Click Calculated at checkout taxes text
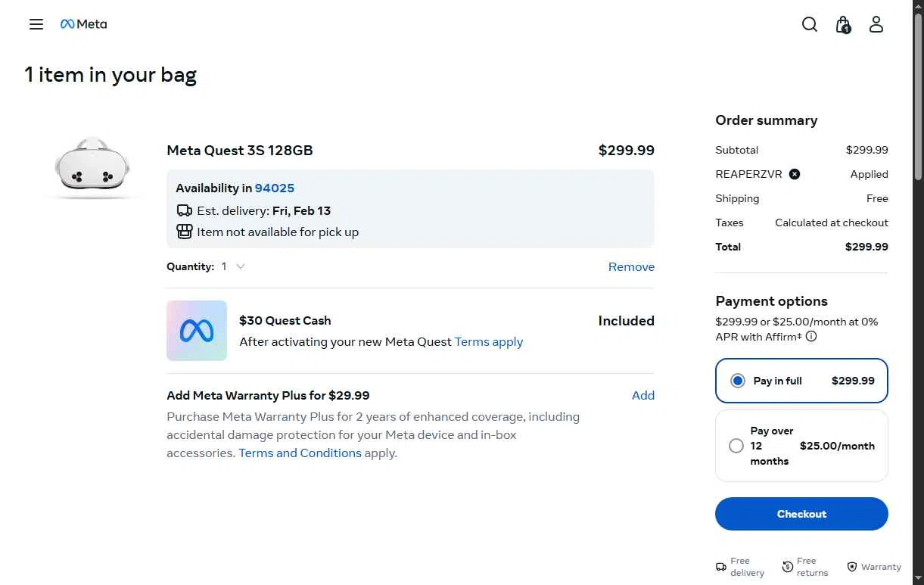The width and height of the screenshot is (924, 585). [x=832, y=222]
